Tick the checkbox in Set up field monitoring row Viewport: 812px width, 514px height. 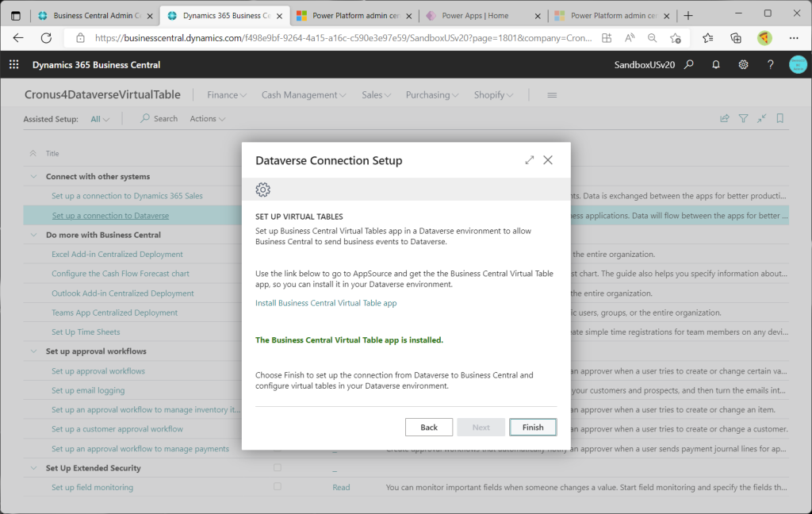[x=278, y=486]
